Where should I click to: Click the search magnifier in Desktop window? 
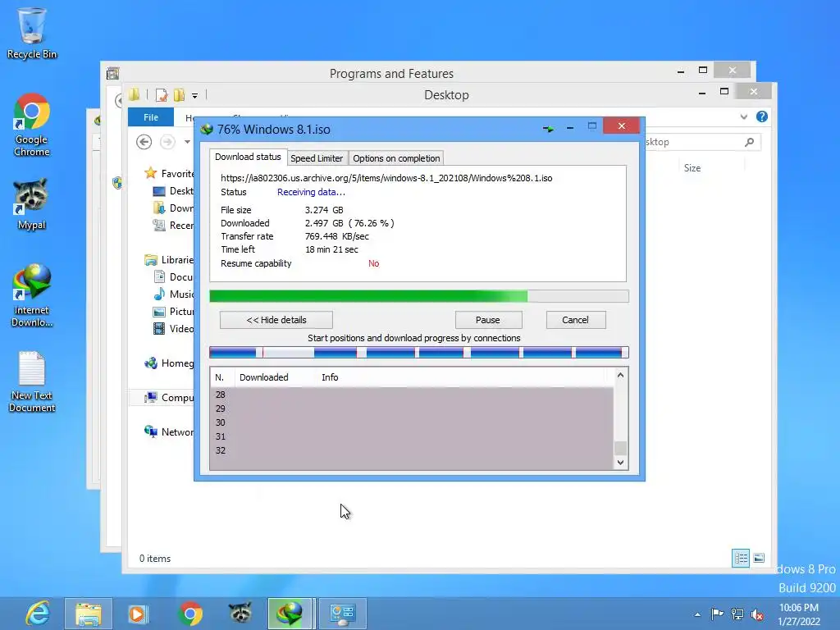point(750,142)
